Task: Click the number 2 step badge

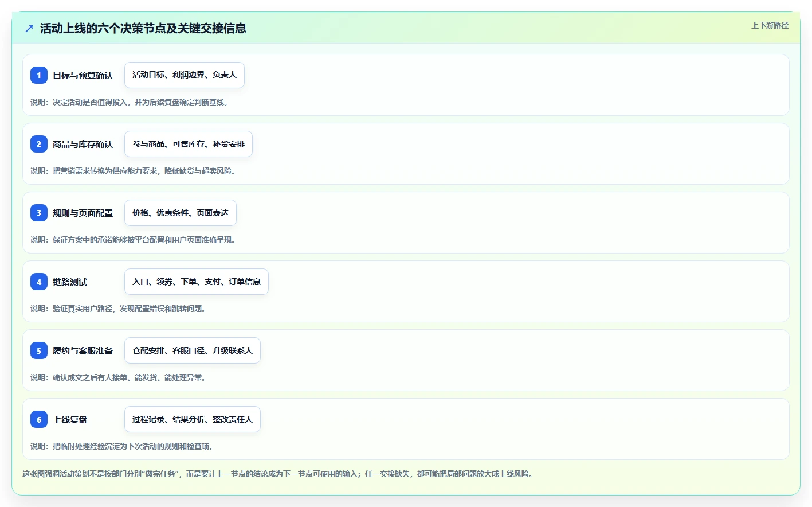Action: [39, 144]
